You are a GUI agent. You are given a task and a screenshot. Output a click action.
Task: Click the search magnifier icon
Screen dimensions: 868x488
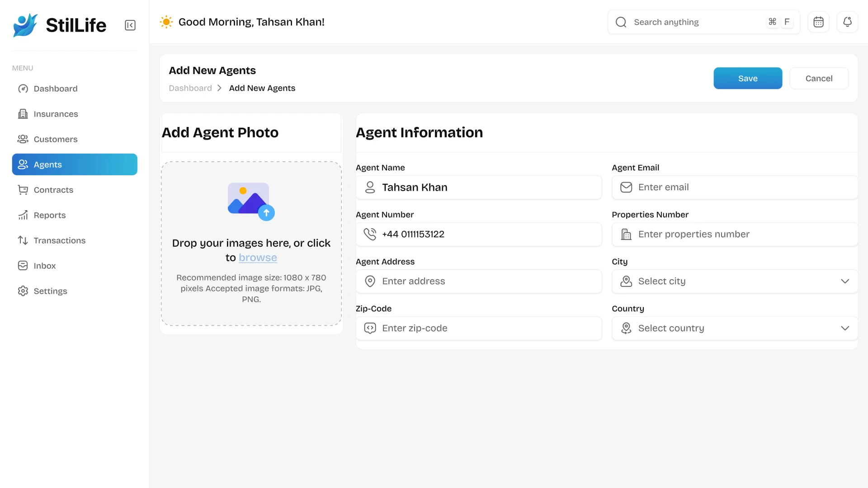[621, 22]
